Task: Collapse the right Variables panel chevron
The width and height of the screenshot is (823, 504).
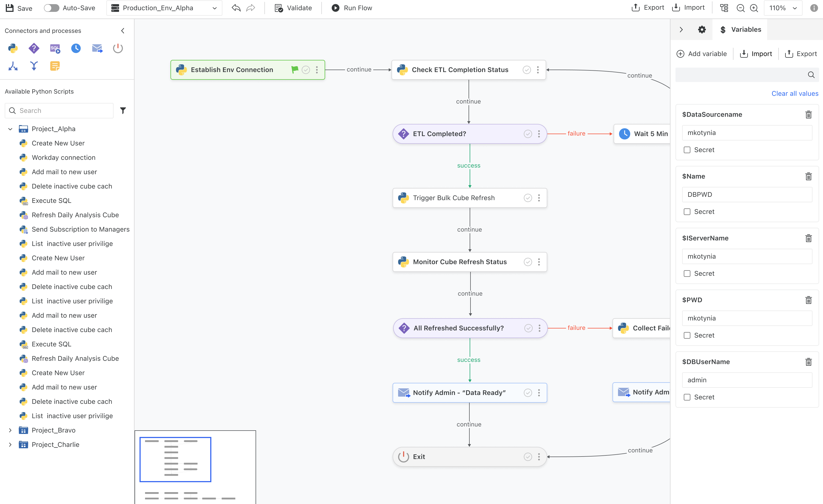Action: pyautogui.click(x=681, y=29)
